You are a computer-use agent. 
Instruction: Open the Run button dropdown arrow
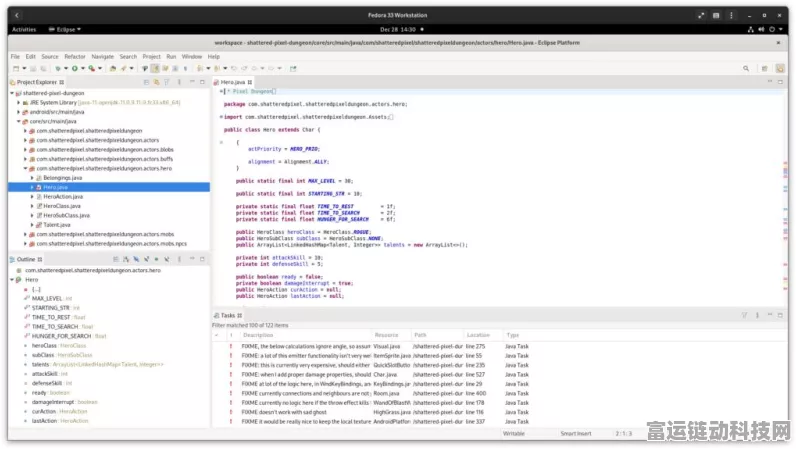82,69
